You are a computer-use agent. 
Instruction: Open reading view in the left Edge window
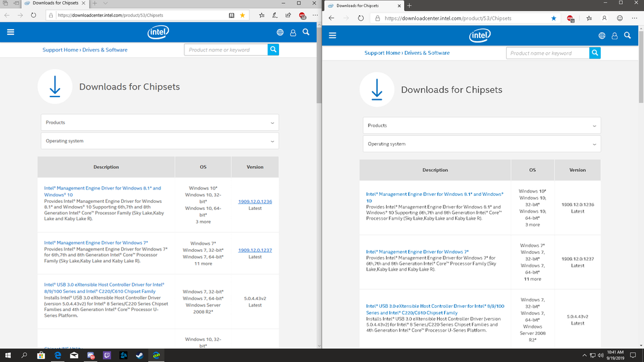[x=231, y=15]
